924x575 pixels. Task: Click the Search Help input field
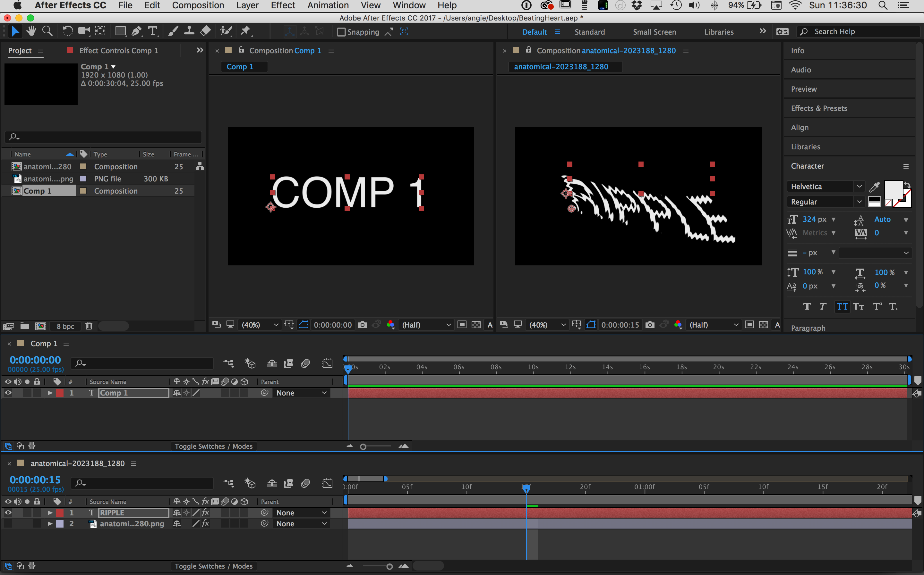[x=860, y=31]
